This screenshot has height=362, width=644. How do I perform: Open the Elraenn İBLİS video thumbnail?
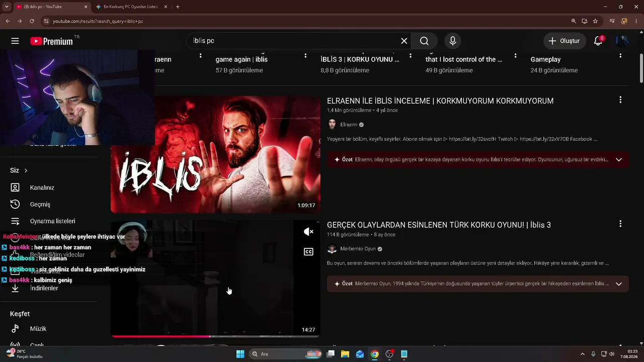coord(215,154)
